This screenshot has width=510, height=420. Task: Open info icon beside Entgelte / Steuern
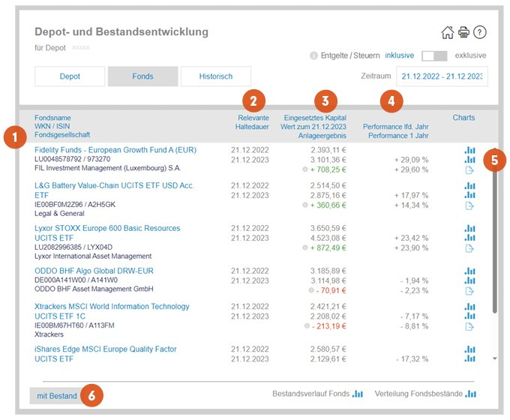313,55
